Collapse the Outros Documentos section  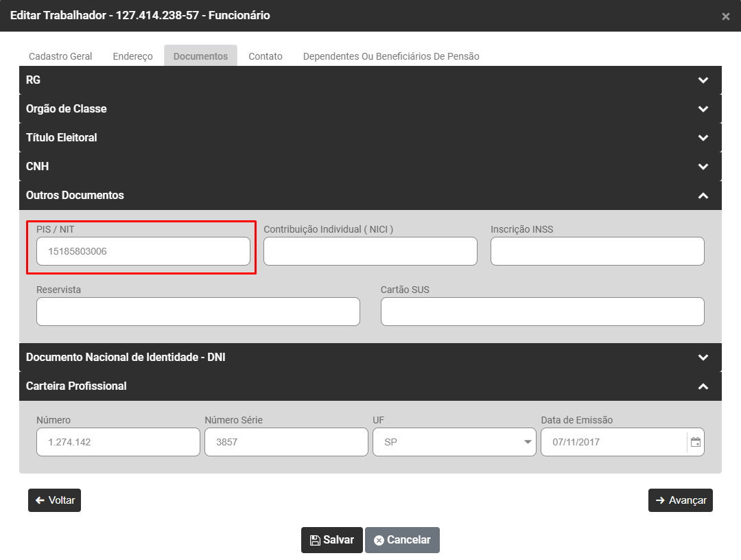tap(703, 196)
